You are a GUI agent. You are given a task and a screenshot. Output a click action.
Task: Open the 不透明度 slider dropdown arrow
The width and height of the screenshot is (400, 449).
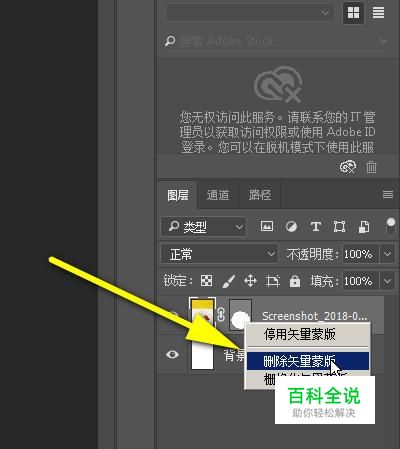tap(387, 254)
